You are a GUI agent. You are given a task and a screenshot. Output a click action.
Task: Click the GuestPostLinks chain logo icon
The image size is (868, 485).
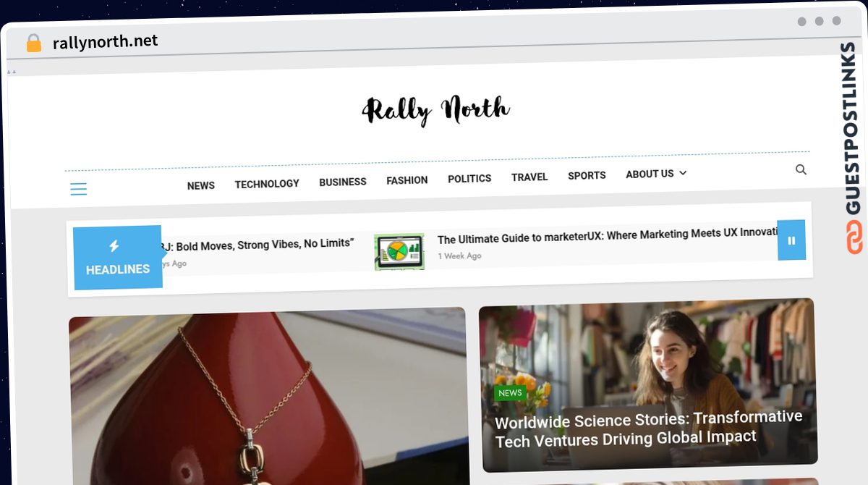pos(854,237)
